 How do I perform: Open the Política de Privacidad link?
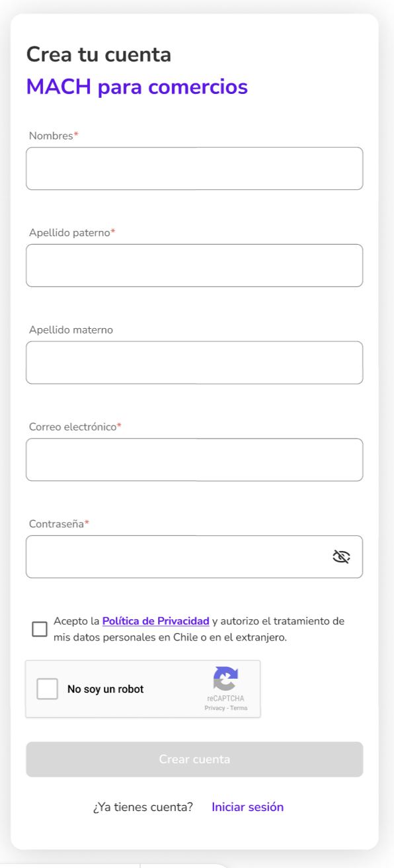click(155, 621)
